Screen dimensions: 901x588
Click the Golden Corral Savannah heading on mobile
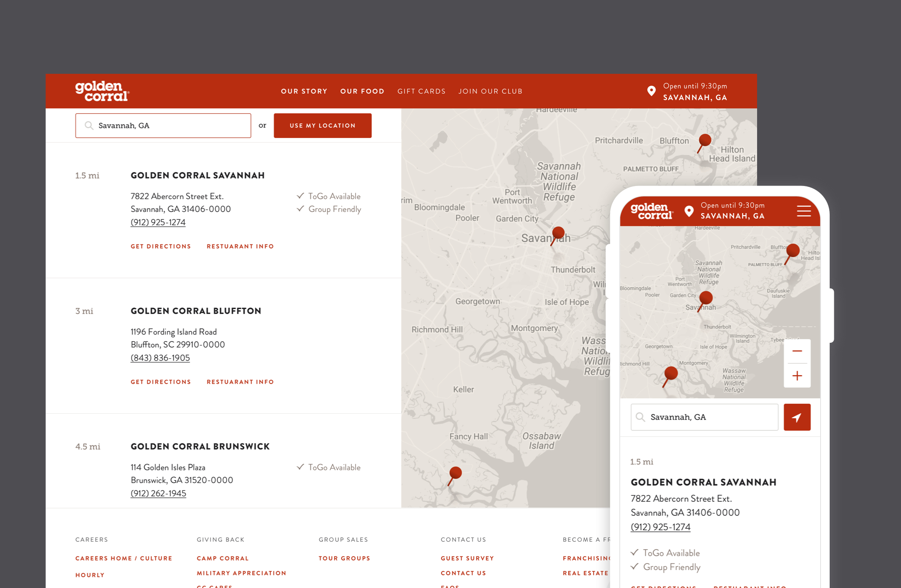tap(704, 482)
